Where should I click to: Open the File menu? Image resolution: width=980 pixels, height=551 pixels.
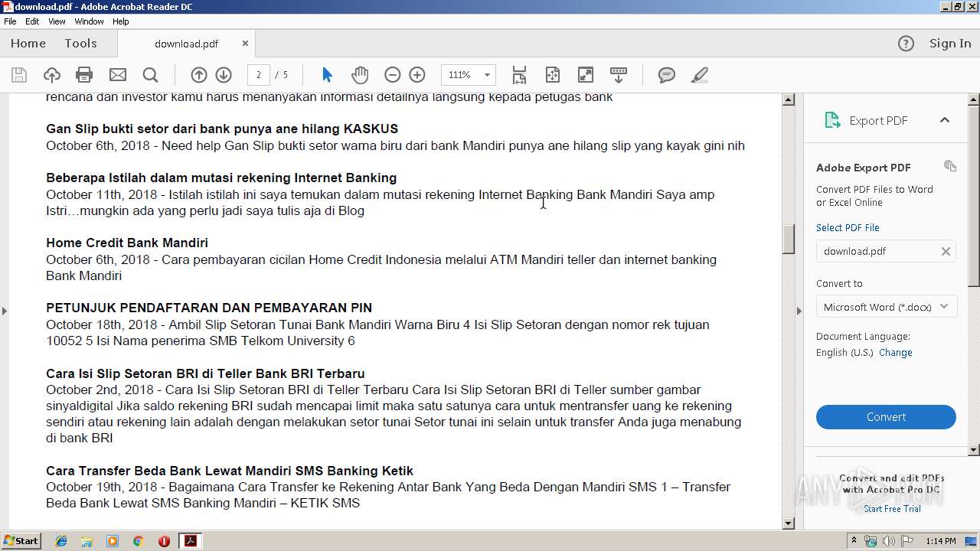coord(10,21)
